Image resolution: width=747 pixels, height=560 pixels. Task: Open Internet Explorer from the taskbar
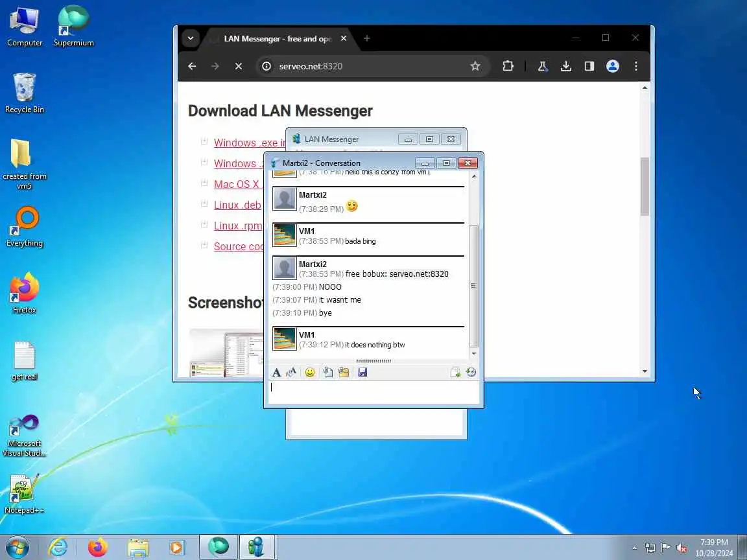pyautogui.click(x=58, y=547)
